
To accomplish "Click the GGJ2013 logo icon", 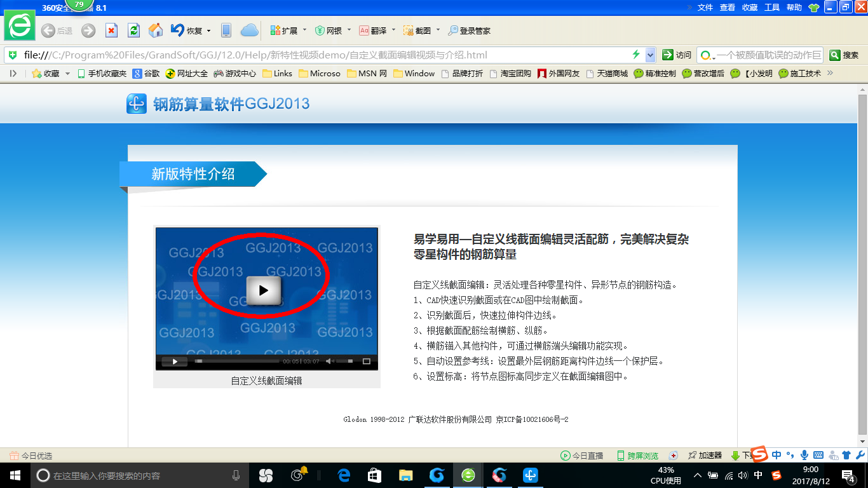I will [137, 104].
